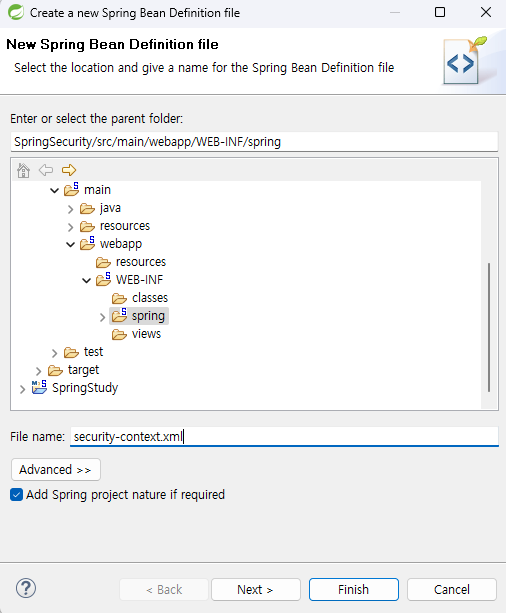Click the resources folder icon under webapp
The width and height of the screenshot is (506, 613).
(x=103, y=263)
